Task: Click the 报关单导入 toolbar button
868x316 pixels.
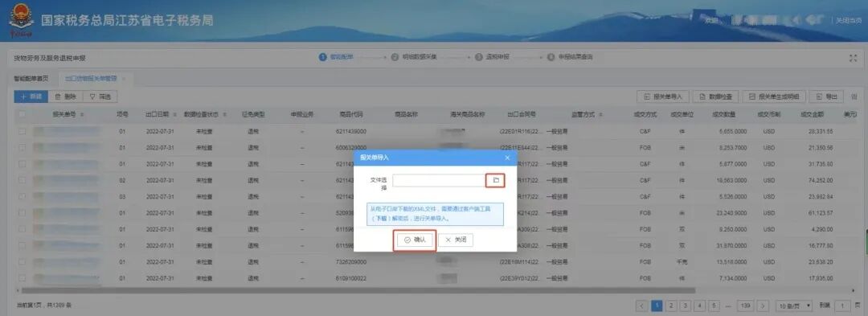Action: pyautogui.click(x=662, y=96)
